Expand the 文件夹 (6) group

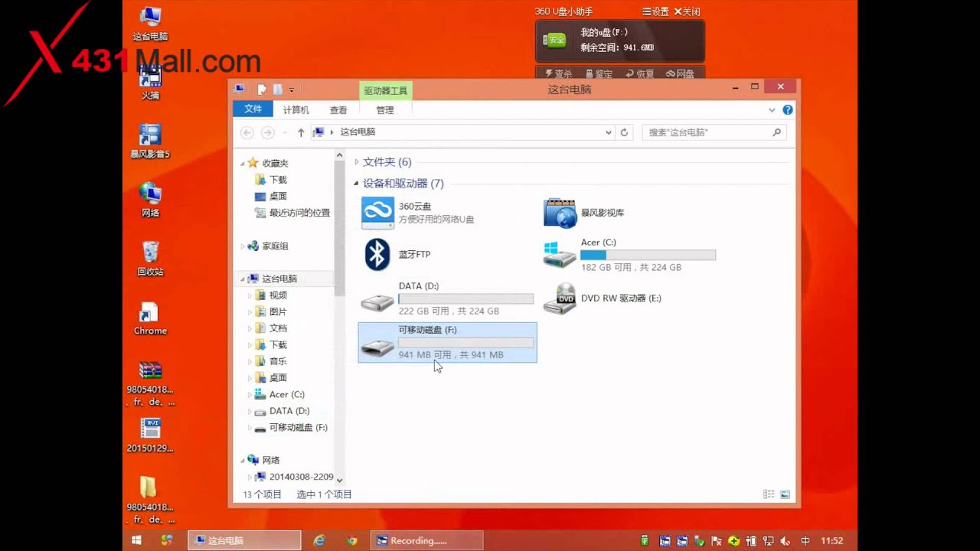(x=357, y=162)
